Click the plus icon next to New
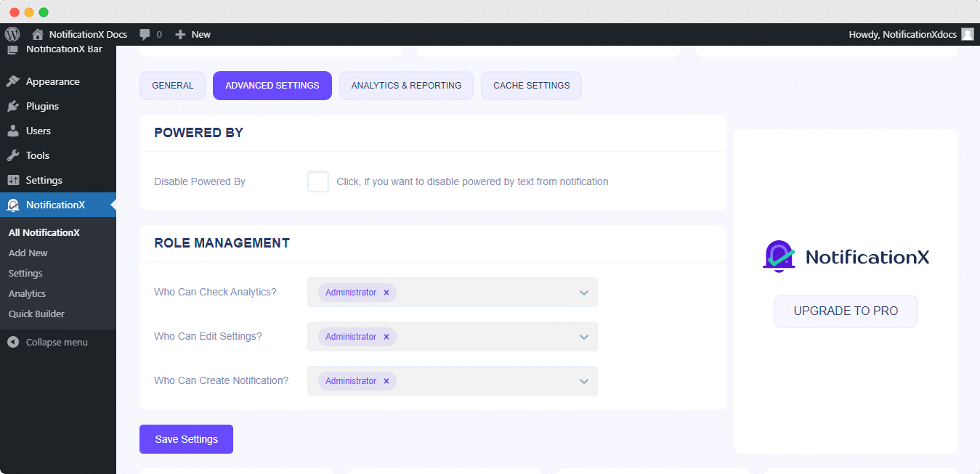This screenshot has width=980, height=474. (x=181, y=34)
